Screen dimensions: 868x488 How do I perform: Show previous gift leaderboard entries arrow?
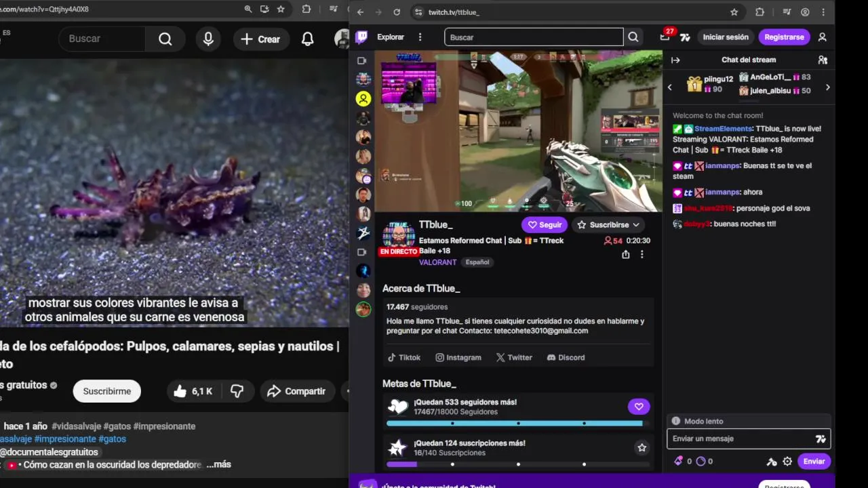coord(670,87)
